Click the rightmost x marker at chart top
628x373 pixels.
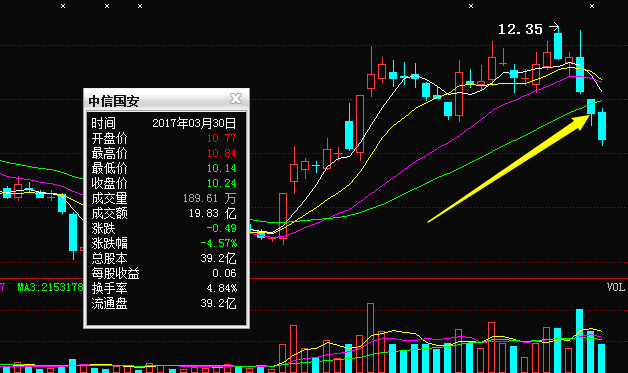tap(592, 6)
